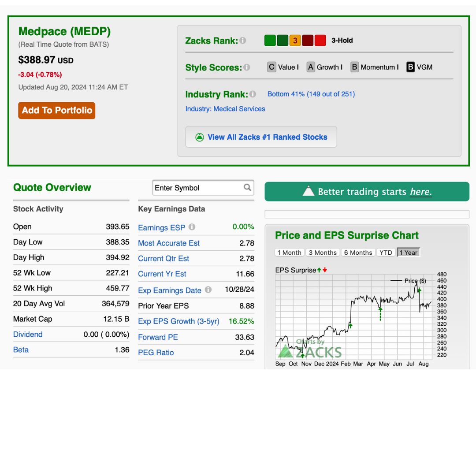The image size is (476, 476).
Task: Click the rank 2 dark green swatch
Action: 283,41
